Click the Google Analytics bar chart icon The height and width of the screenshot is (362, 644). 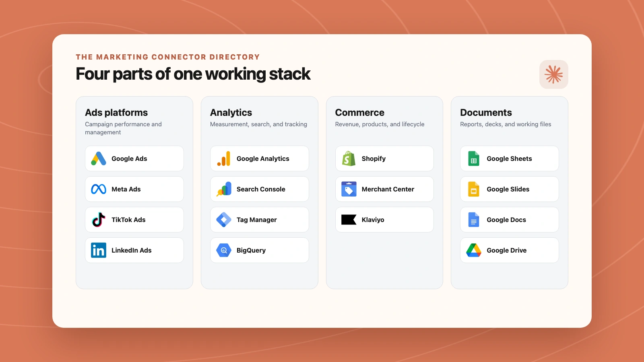tap(224, 158)
